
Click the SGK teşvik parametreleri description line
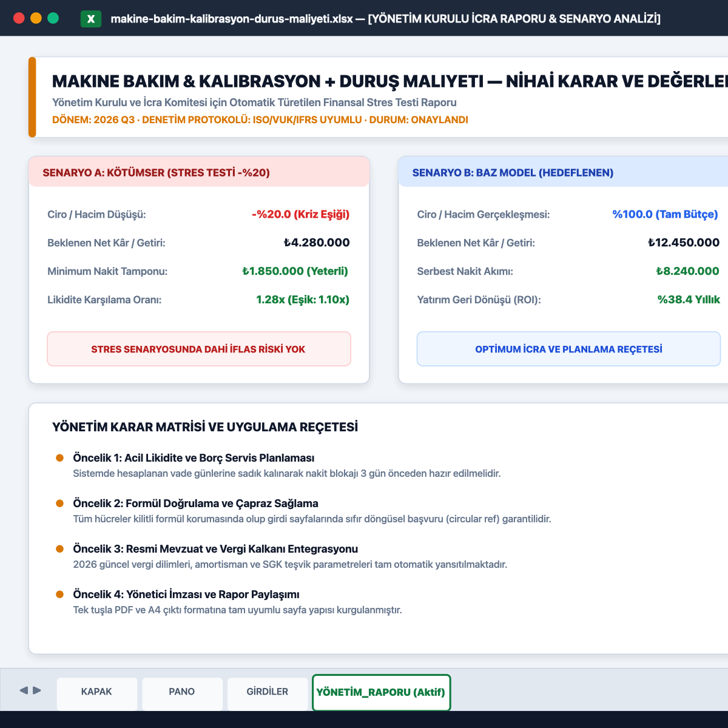click(290, 564)
